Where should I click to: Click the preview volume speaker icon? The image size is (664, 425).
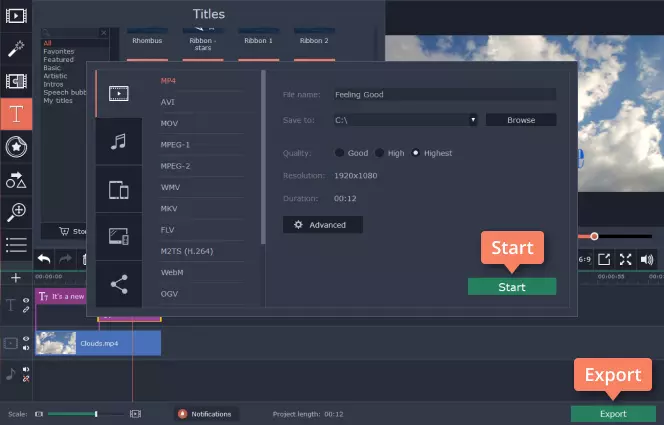point(647,259)
